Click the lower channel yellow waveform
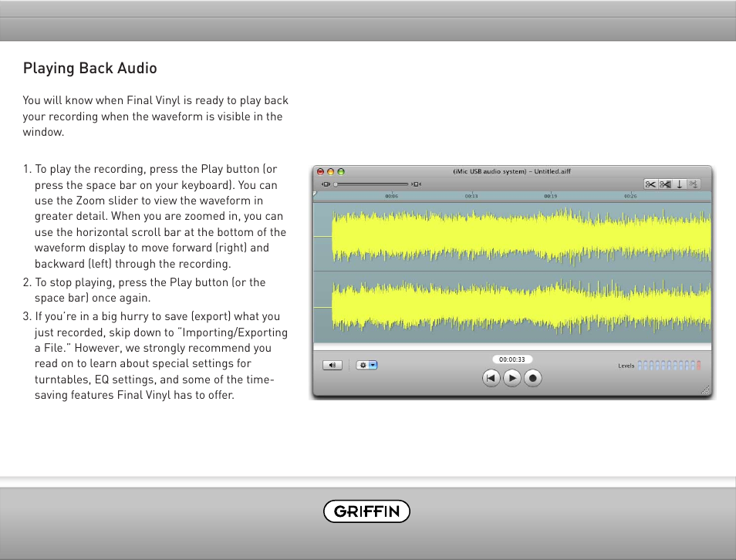The image size is (736, 560). pyautogui.click(x=521, y=306)
